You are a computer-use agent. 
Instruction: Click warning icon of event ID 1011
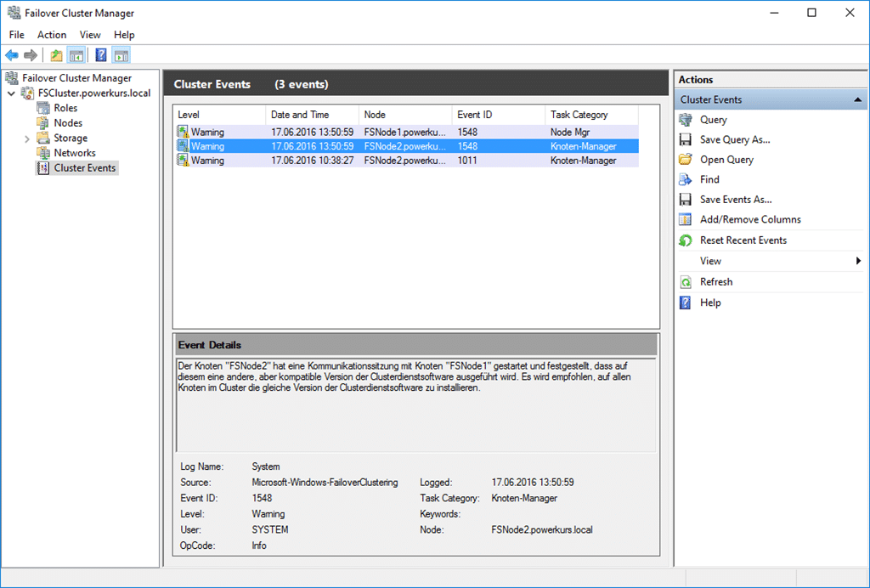point(184,161)
